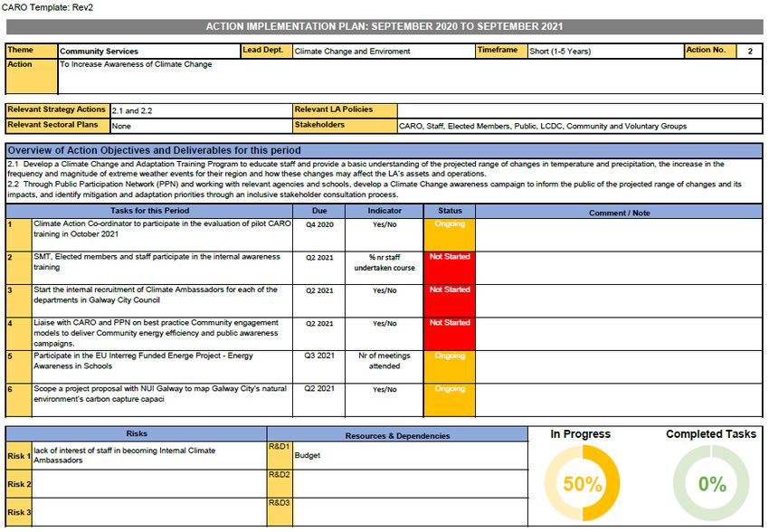Click the 'Due' column header
The image size is (769, 532).
pos(319,211)
